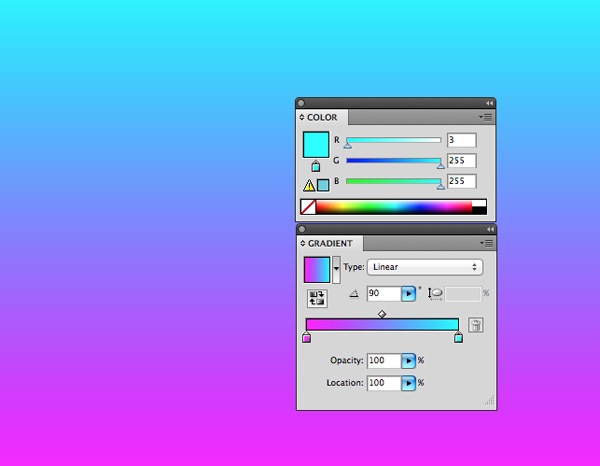This screenshot has height=466, width=600.
Task: Open the Location value dropdown arrow
Action: click(408, 383)
